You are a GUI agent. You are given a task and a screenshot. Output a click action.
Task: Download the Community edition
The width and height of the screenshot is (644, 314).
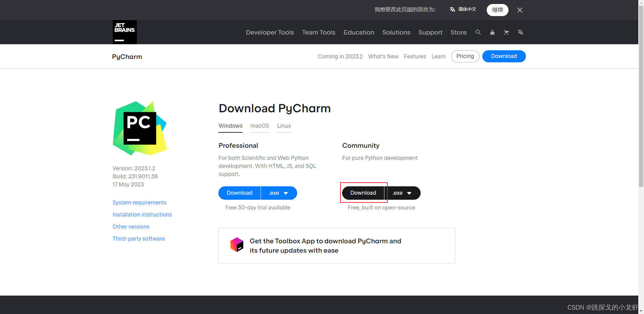[x=363, y=193]
